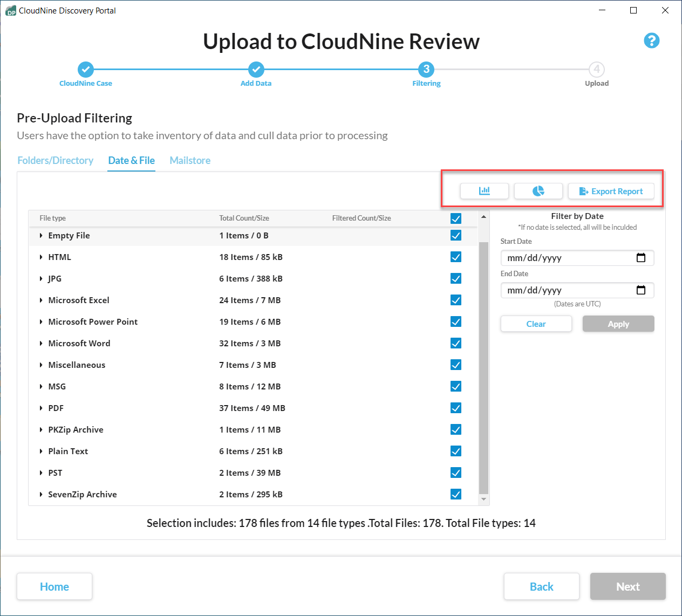
Task: Uncheck the Microsoft Excel checkbox
Action: pyautogui.click(x=456, y=300)
